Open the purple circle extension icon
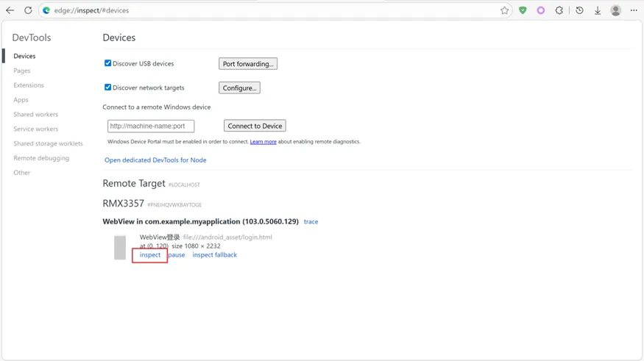The image size is (644, 361). (x=540, y=10)
